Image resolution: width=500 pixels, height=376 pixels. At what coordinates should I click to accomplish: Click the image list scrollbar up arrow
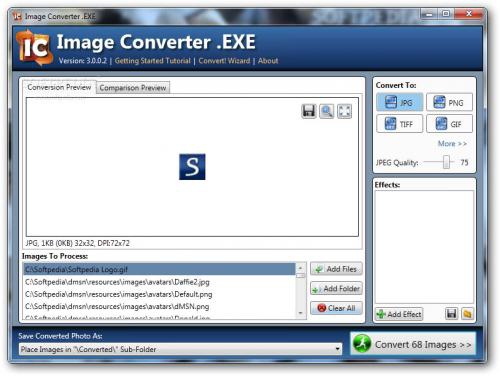coord(301,268)
